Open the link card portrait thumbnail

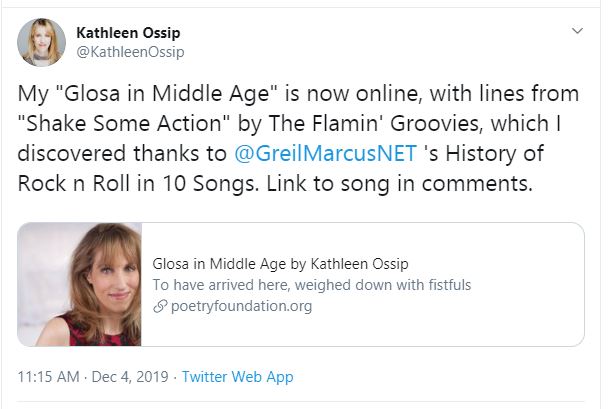click(x=80, y=298)
